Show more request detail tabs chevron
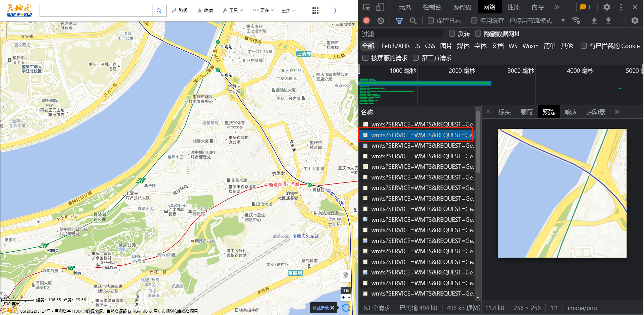Screen dimensions: 644x315 click(617, 112)
